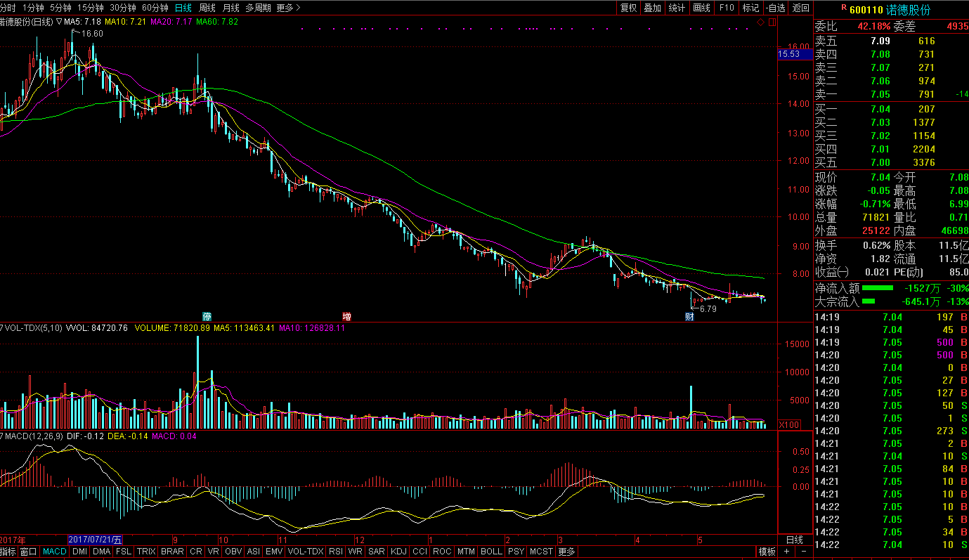
Task: Click the 增 event marker on chart
Action: 346,316
